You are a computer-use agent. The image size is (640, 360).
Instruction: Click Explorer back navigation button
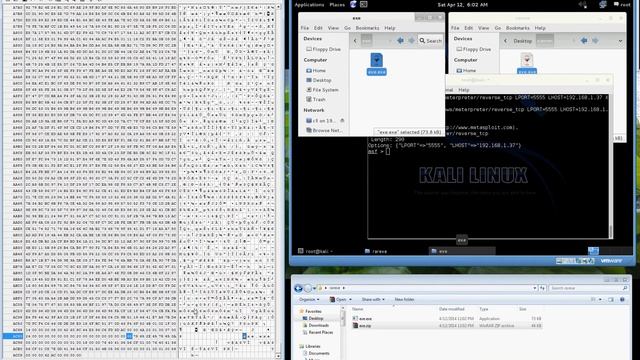click(298, 289)
